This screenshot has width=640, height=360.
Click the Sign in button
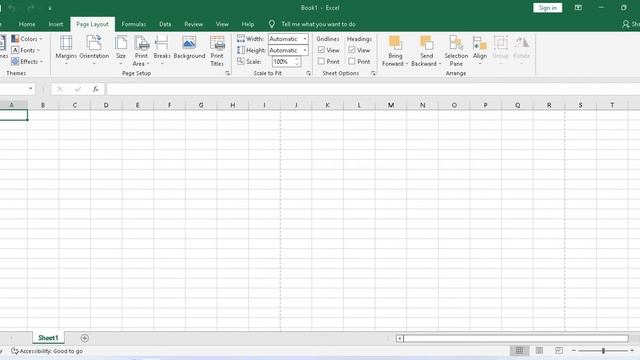pyautogui.click(x=547, y=8)
